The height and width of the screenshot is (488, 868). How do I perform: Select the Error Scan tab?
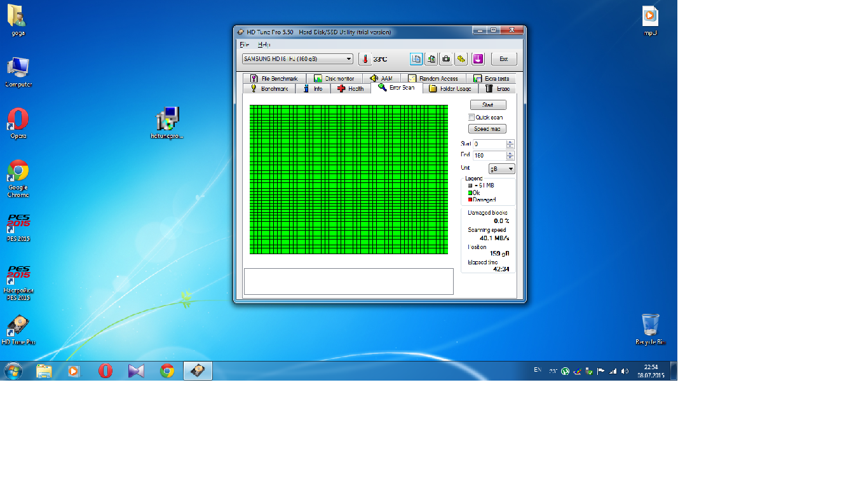pos(397,88)
